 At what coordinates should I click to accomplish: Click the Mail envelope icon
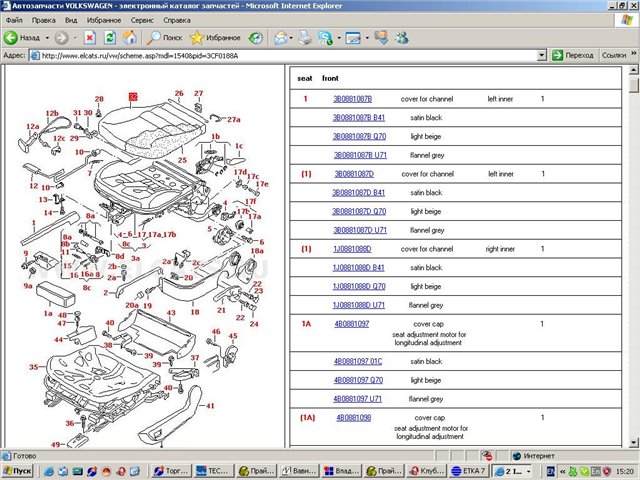point(280,38)
